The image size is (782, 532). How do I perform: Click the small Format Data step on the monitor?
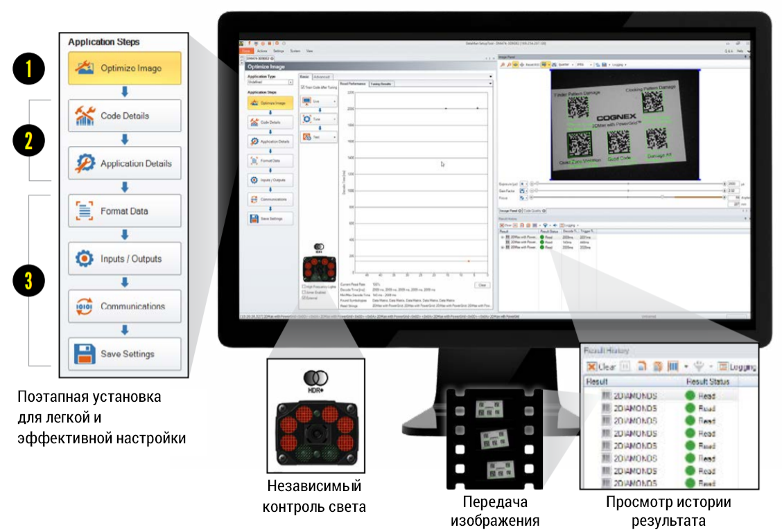[270, 161]
